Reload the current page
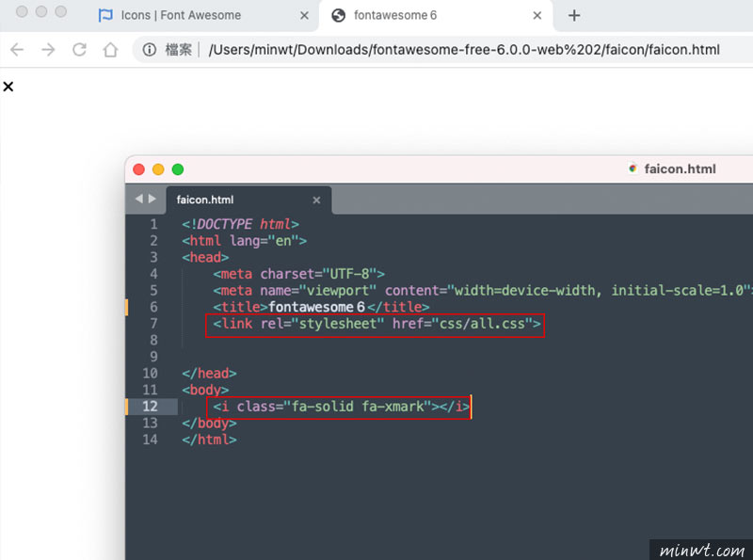This screenshot has width=753, height=560. (x=79, y=50)
